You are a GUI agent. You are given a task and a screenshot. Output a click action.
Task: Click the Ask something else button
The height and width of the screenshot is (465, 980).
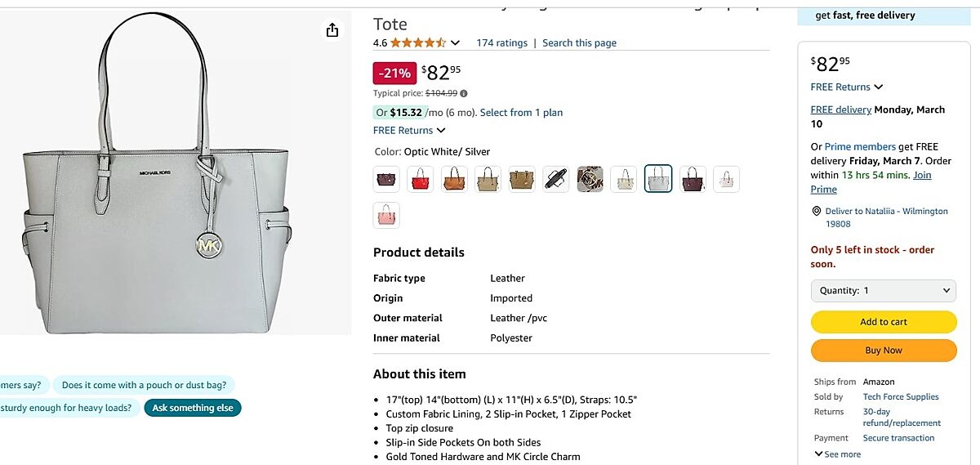click(x=193, y=408)
